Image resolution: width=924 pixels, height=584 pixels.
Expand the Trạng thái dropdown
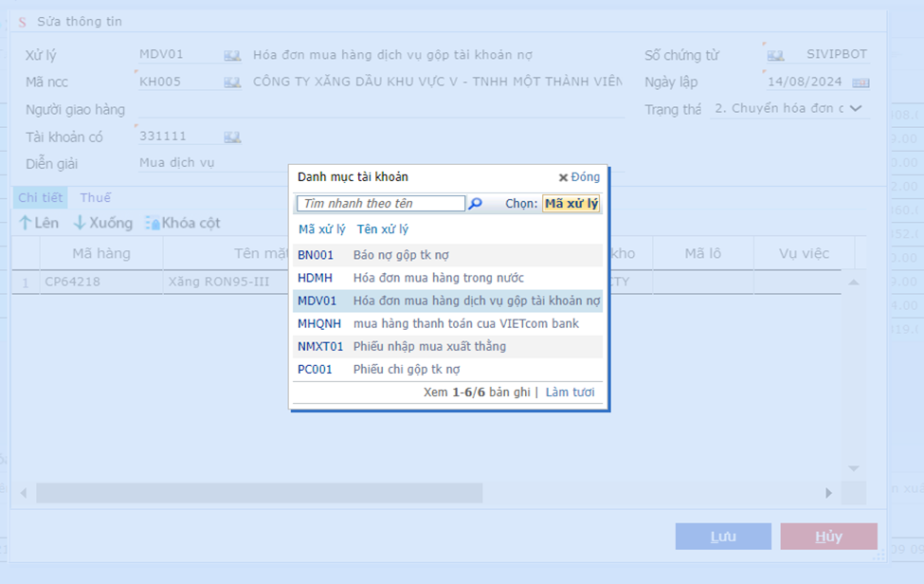point(856,109)
